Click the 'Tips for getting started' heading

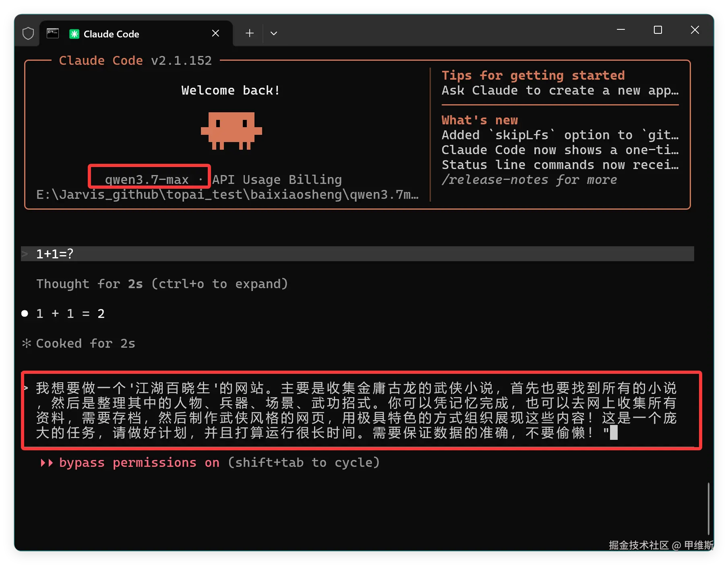533,75
